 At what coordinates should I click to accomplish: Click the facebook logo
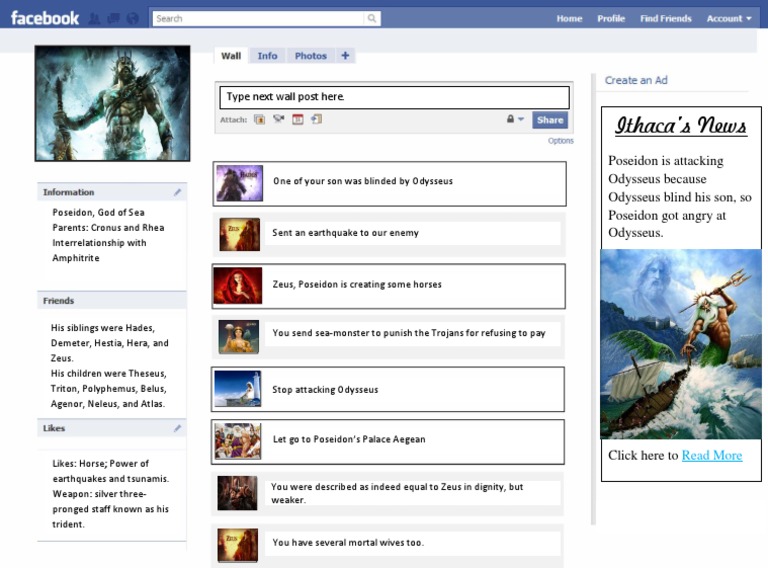click(x=45, y=19)
